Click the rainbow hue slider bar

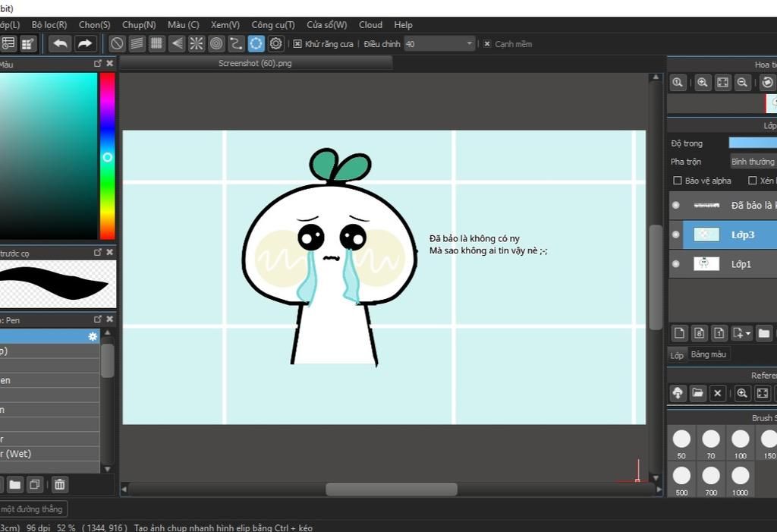coord(107,156)
